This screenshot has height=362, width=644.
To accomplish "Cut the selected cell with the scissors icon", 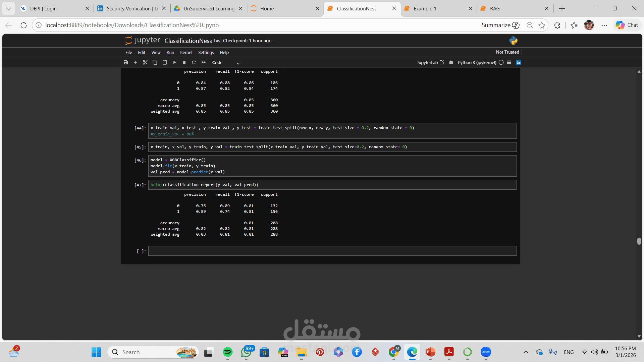I will pyautogui.click(x=145, y=63).
